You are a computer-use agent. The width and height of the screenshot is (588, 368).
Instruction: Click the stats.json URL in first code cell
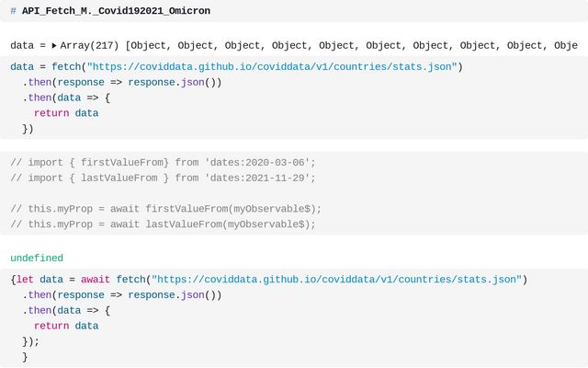click(x=272, y=66)
